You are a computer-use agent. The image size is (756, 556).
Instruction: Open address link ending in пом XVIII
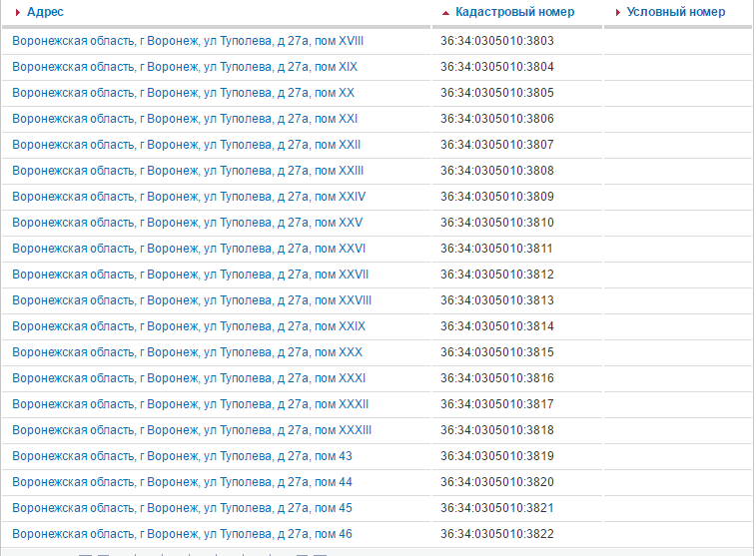tap(188, 41)
